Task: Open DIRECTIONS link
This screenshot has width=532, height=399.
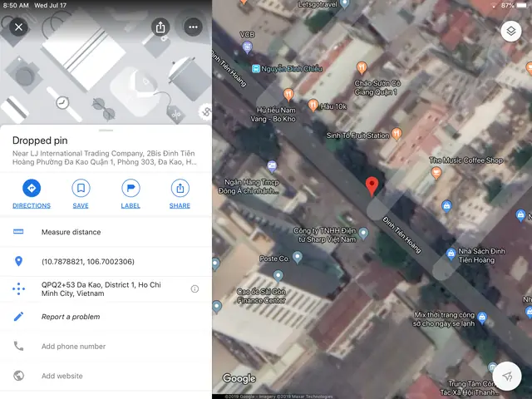Action: [x=32, y=205]
